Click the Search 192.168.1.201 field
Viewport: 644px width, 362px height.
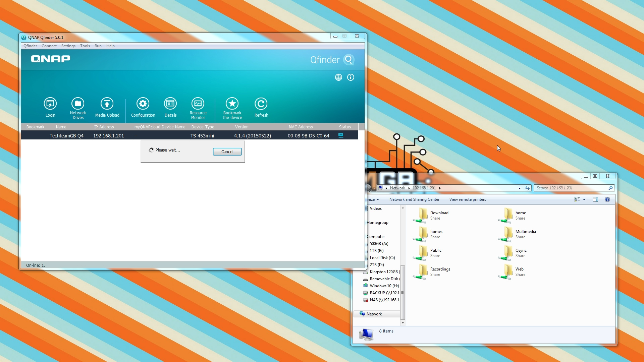coord(570,188)
